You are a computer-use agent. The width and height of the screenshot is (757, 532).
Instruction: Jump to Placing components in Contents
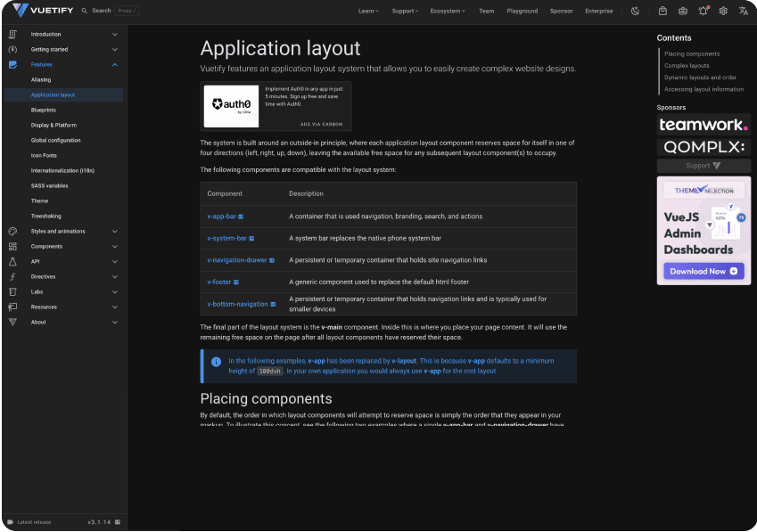tap(692, 54)
